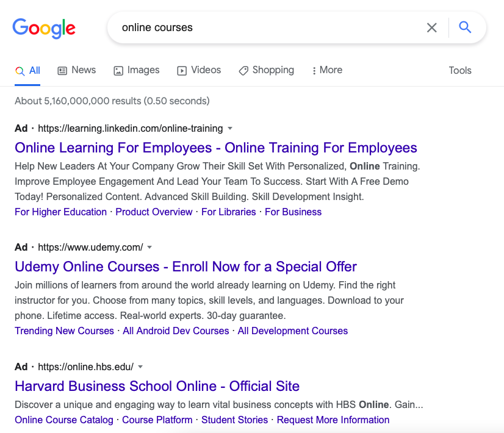
Task: Expand the Harvard HBS ad dropdown arrow
Action: click(140, 367)
